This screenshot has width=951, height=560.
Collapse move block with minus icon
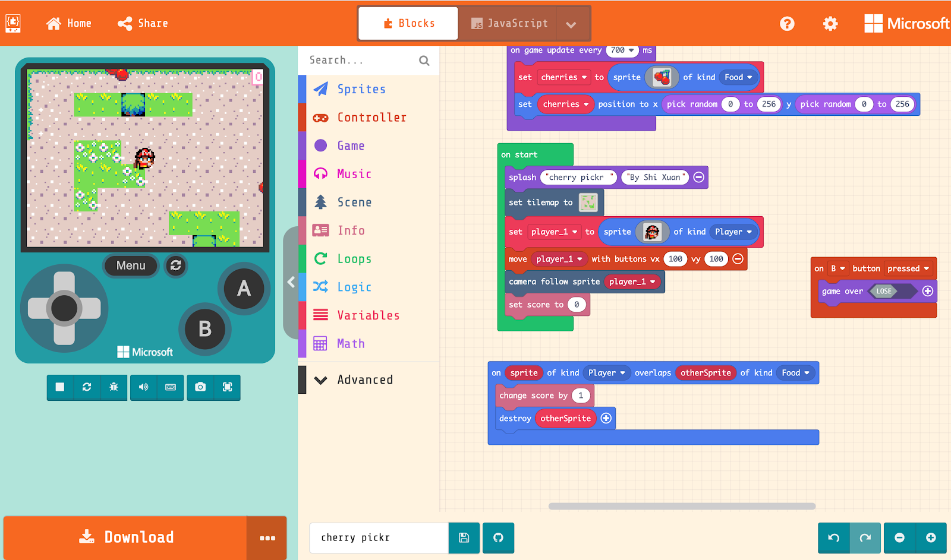tap(738, 259)
